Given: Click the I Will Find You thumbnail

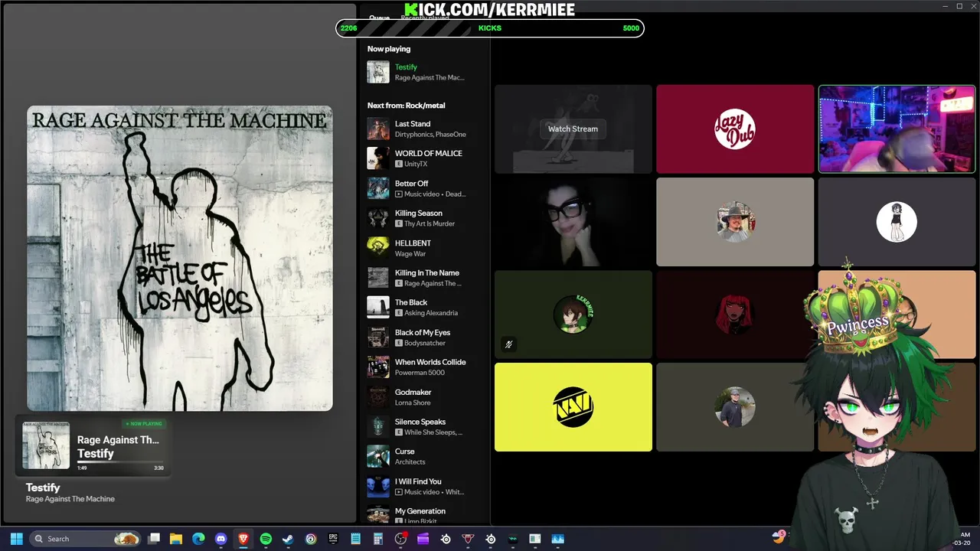Looking at the screenshot, I should pyautogui.click(x=378, y=487).
